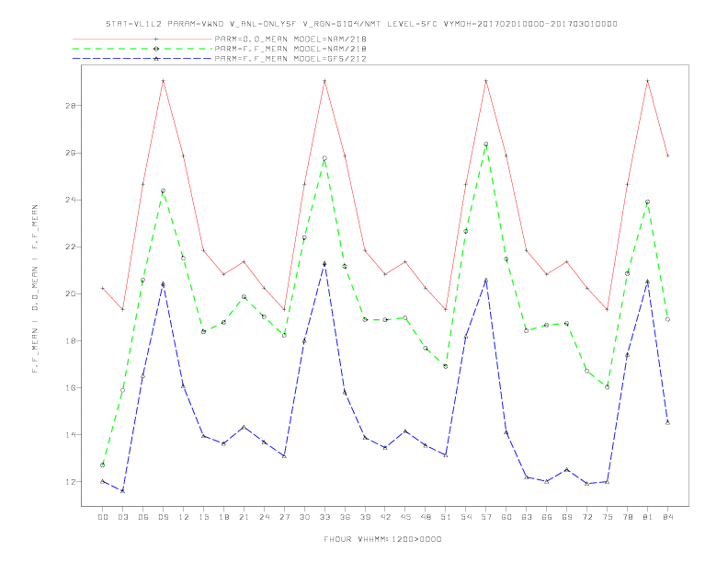Click the blue dashed legend line sample
The image size is (728, 563).
coord(142,59)
